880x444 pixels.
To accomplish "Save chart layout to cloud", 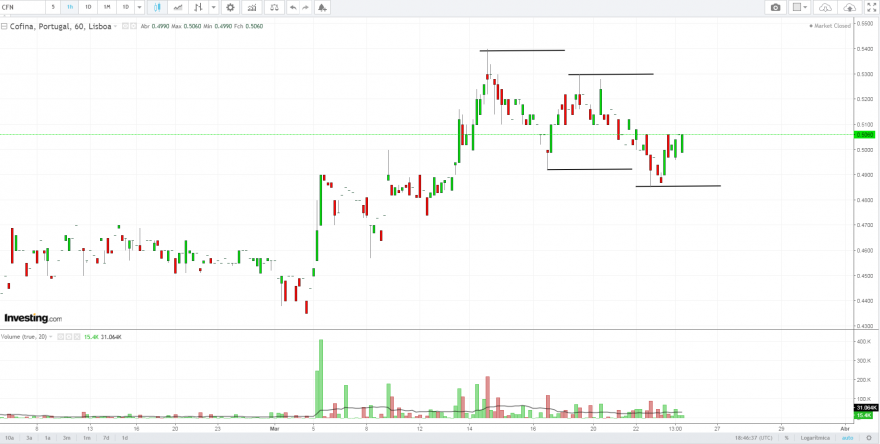I will pos(850,7).
